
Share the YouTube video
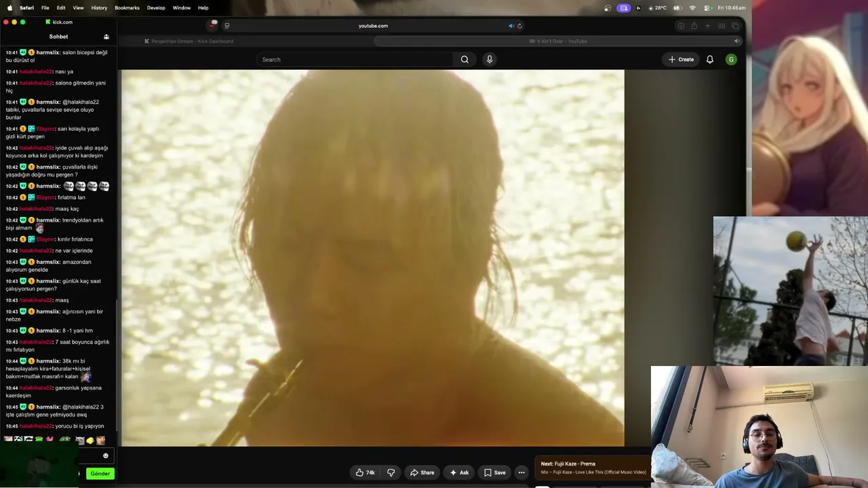coord(422,472)
